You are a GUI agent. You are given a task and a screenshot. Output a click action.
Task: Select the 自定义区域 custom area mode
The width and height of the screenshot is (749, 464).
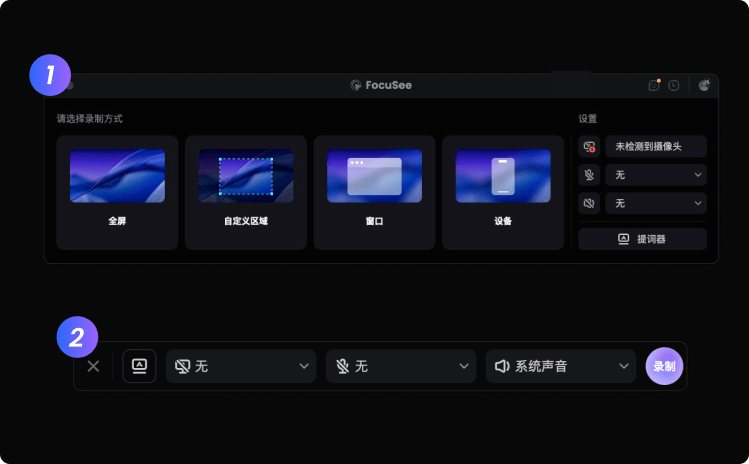coord(246,193)
